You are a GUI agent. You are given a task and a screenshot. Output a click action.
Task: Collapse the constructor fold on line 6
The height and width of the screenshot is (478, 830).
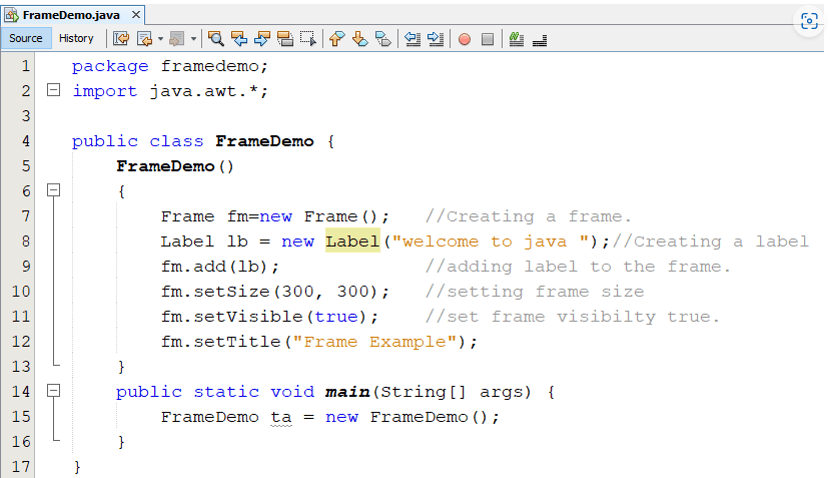tap(53, 190)
